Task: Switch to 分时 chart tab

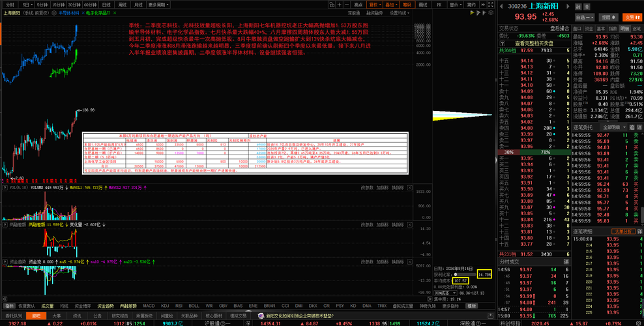Action: (x=10, y=5)
